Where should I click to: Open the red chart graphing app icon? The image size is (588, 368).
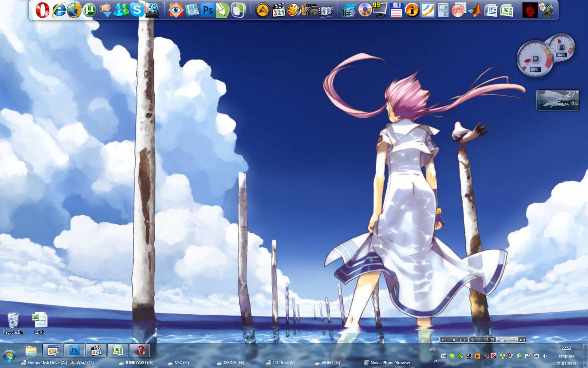point(458,10)
